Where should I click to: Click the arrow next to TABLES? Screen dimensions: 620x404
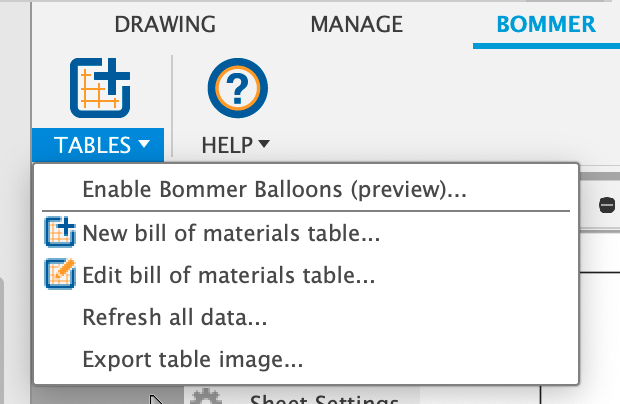(x=144, y=143)
